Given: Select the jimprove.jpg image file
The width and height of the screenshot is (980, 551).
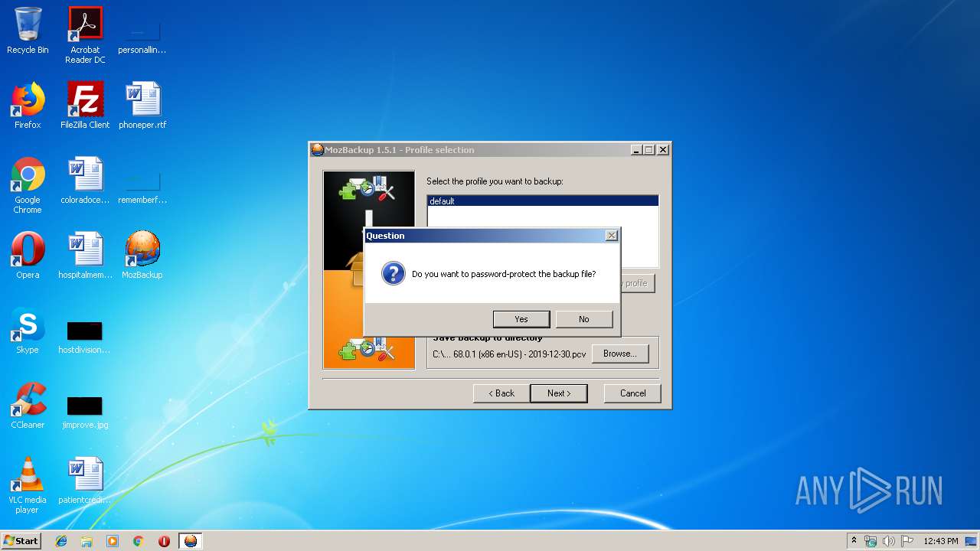Looking at the screenshot, I should 85,412.
